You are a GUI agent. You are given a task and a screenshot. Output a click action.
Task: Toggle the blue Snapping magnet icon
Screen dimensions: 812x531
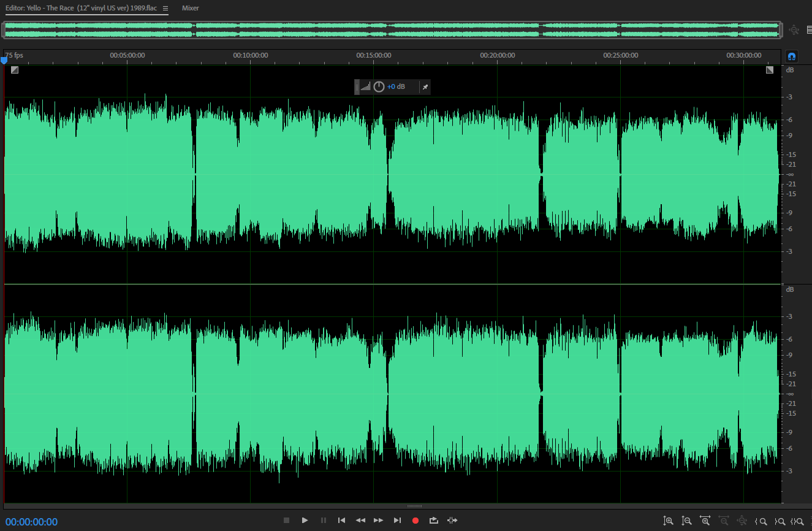point(792,56)
